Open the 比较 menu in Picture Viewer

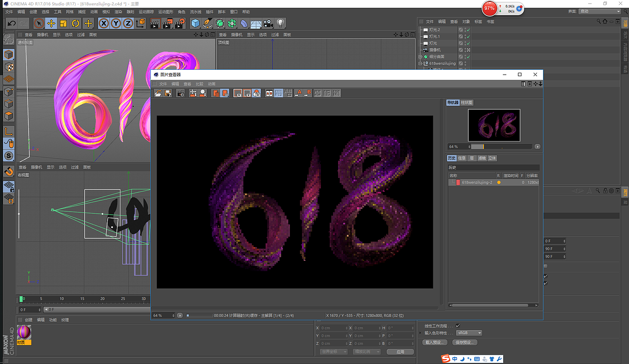pyautogui.click(x=200, y=84)
